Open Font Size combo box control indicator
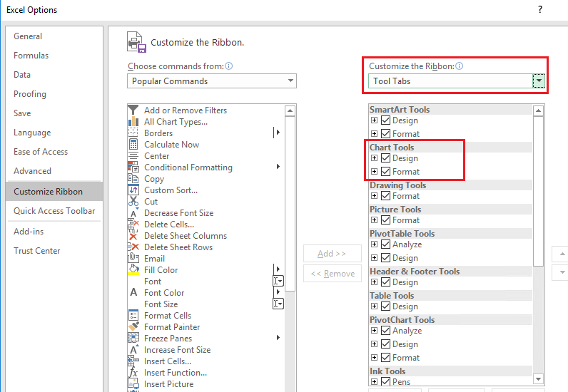568x392 pixels. point(278,304)
